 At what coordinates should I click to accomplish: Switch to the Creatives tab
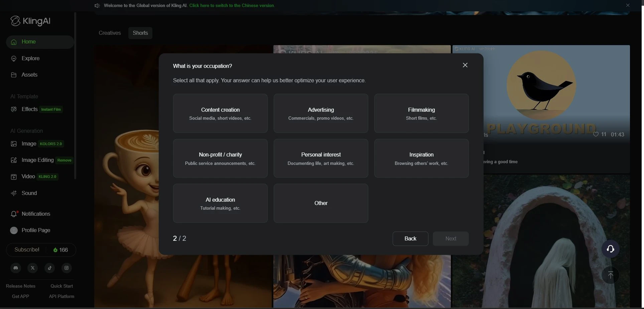point(110,33)
